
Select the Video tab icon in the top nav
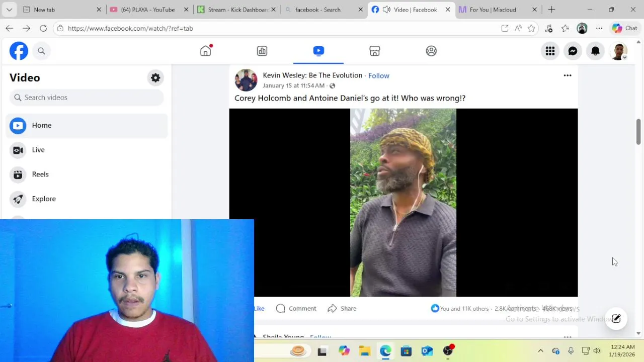pos(318,51)
